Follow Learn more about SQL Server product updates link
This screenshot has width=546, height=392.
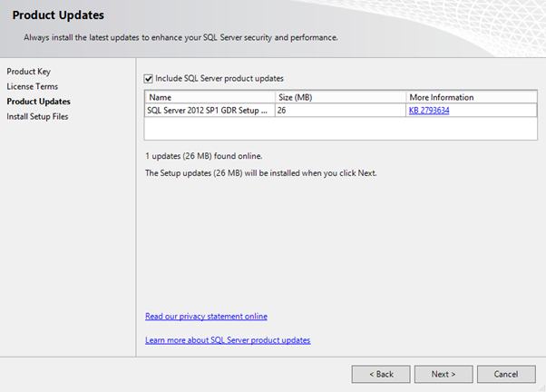coord(228,340)
